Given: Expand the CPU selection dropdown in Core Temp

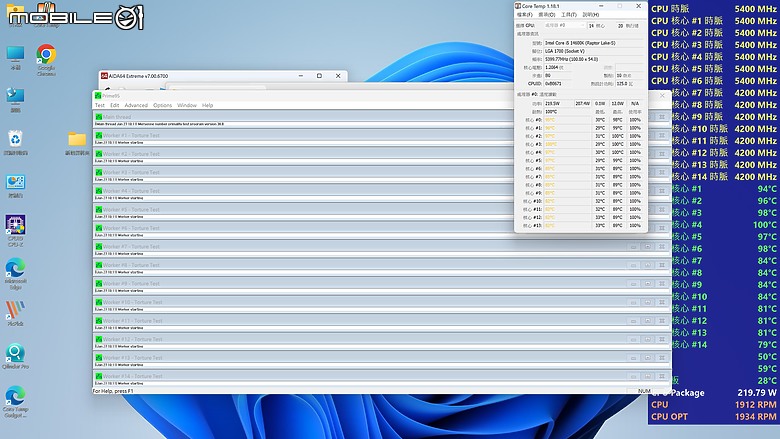Looking at the screenshot, I should 565,25.
